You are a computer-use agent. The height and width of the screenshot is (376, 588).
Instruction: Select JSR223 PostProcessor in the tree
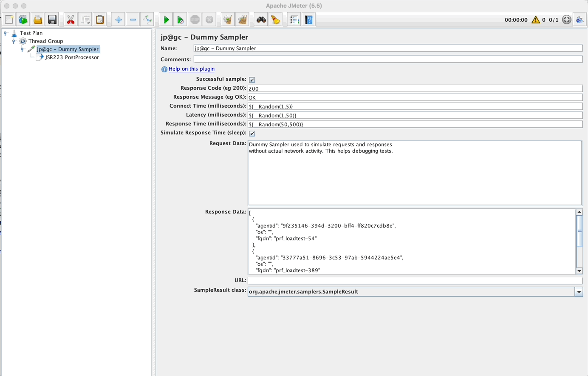click(72, 57)
